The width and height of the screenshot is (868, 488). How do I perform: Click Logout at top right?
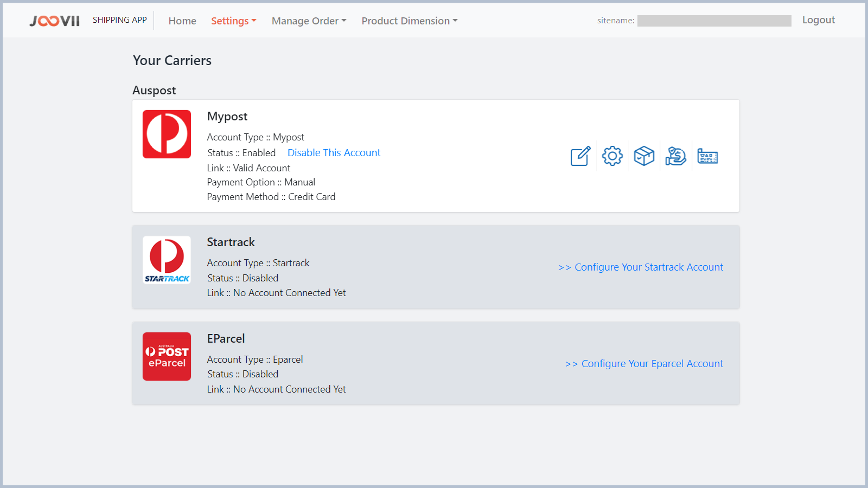click(819, 20)
